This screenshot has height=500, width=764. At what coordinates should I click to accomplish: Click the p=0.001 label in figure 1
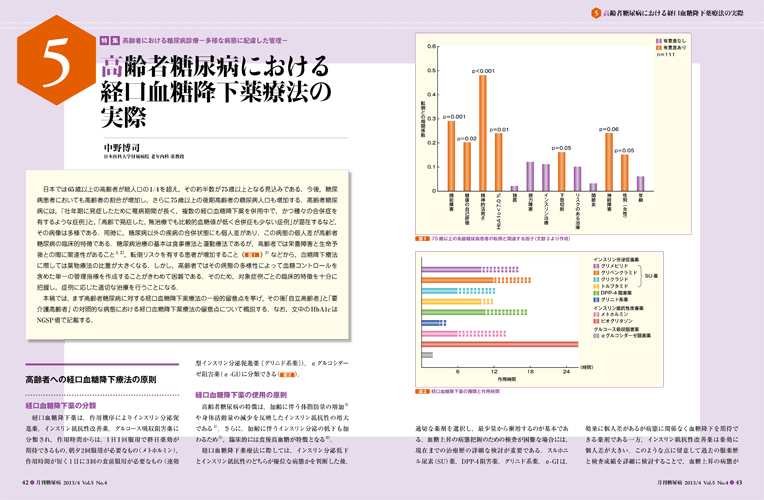[454, 117]
